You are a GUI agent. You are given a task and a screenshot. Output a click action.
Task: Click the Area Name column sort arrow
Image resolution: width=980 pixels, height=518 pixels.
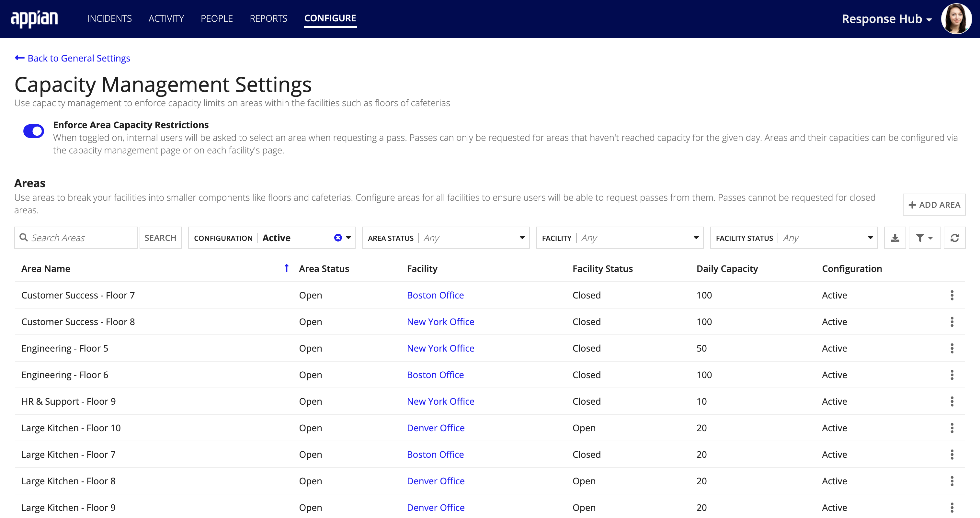[x=286, y=268]
